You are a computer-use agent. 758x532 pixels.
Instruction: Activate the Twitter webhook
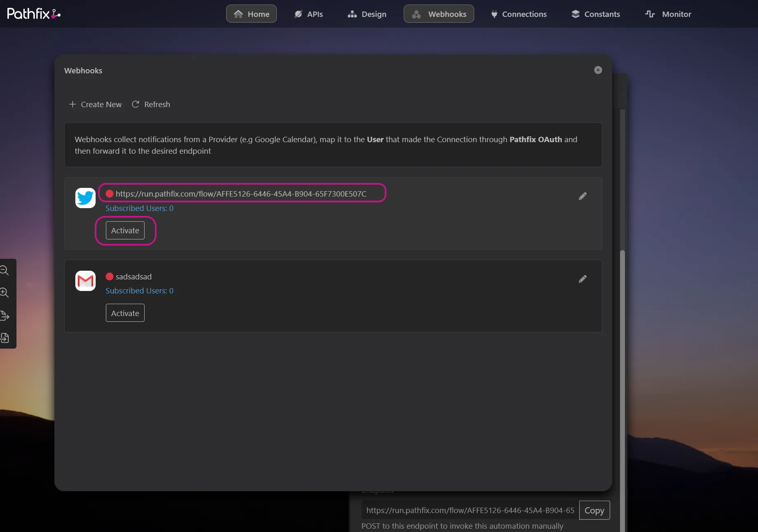coord(125,230)
